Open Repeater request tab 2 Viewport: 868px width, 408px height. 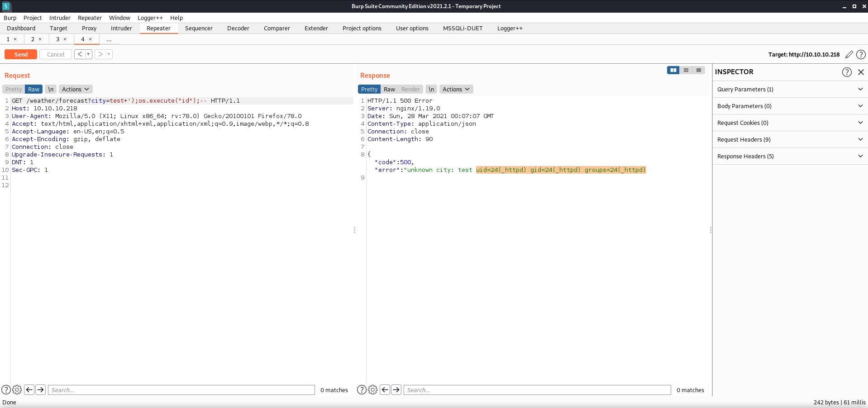pos(33,39)
